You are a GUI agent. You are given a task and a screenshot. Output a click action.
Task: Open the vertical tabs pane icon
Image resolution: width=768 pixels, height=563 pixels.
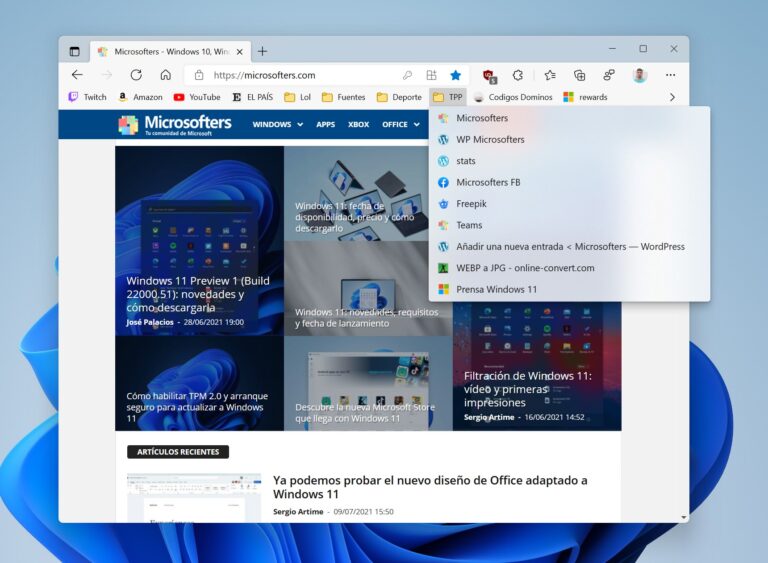(x=74, y=51)
